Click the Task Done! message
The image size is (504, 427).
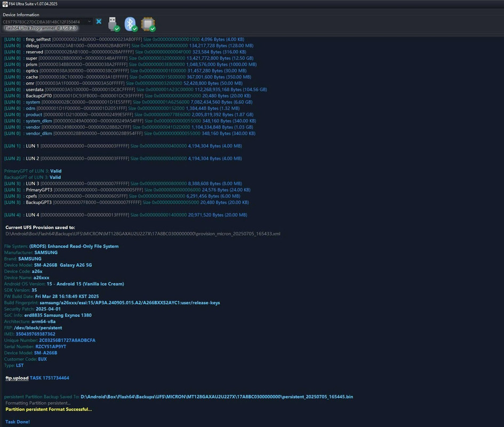click(18, 422)
